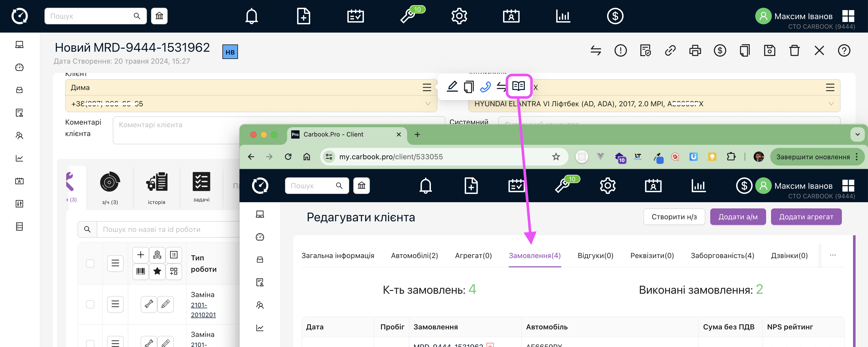Image resolution: width=868 pixels, height=347 pixels.
Task: Click the barcode scanner icon
Action: click(x=140, y=271)
